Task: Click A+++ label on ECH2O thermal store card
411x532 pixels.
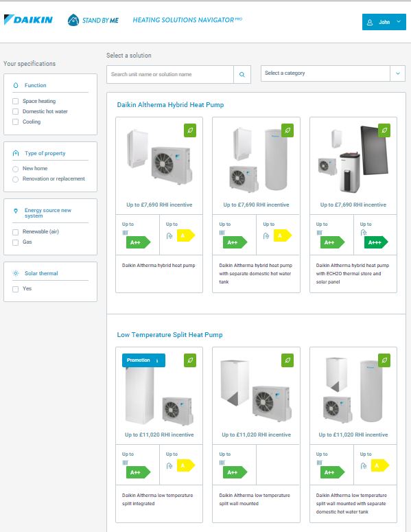Action: (x=376, y=242)
